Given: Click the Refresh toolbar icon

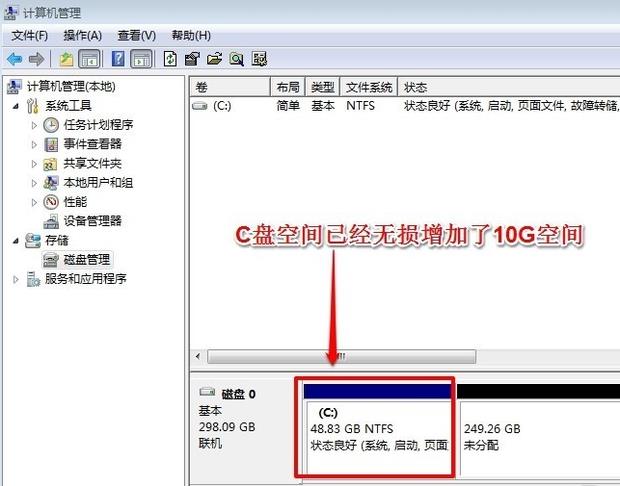Looking at the screenshot, I should pyautogui.click(x=170, y=59).
